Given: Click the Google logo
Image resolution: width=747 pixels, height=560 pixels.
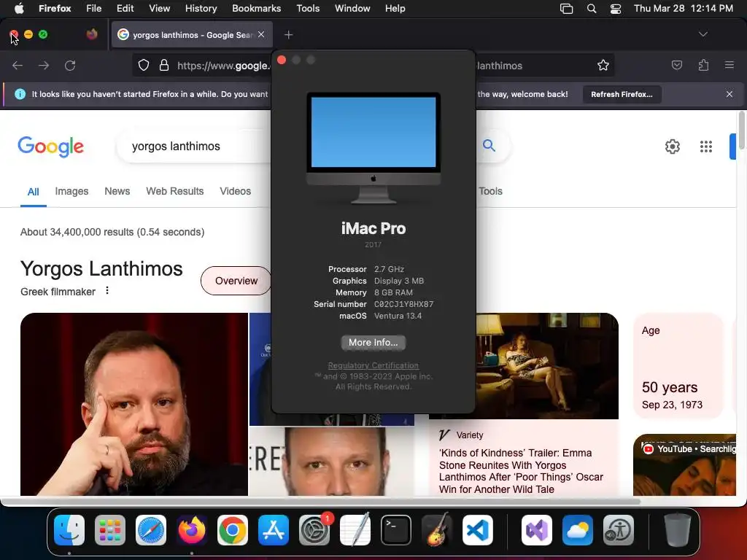Looking at the screenshot, I should click(x=50, y=147).
